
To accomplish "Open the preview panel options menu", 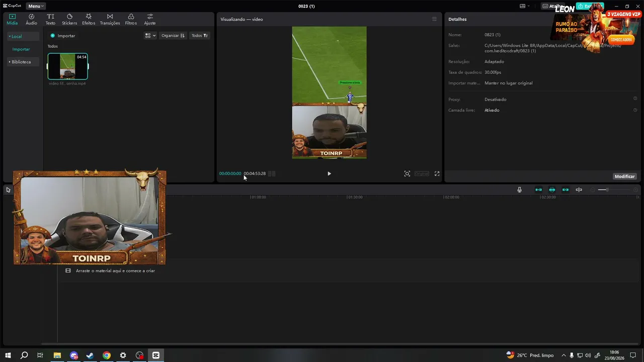I will coord(434,19).
